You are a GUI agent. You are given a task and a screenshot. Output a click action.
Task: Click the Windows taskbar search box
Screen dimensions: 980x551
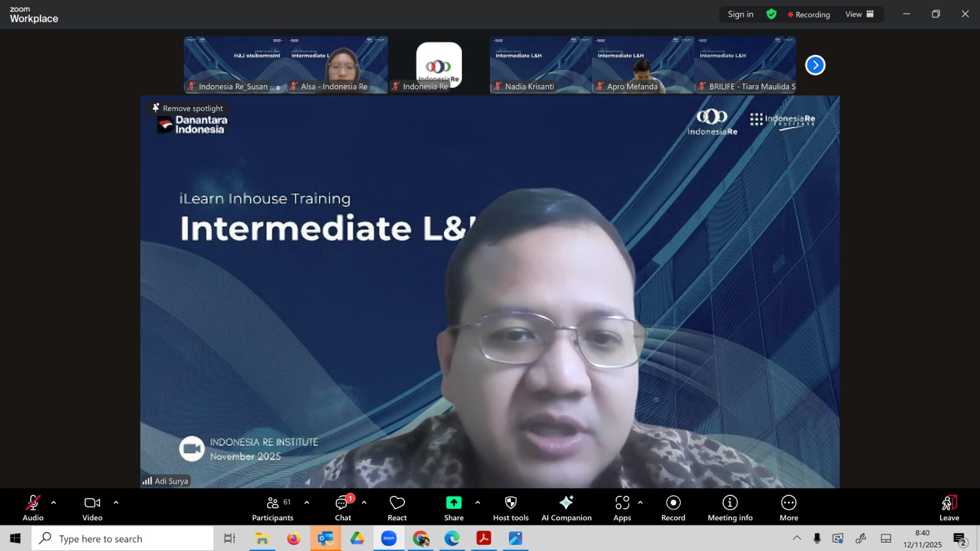tap(123, 539)
